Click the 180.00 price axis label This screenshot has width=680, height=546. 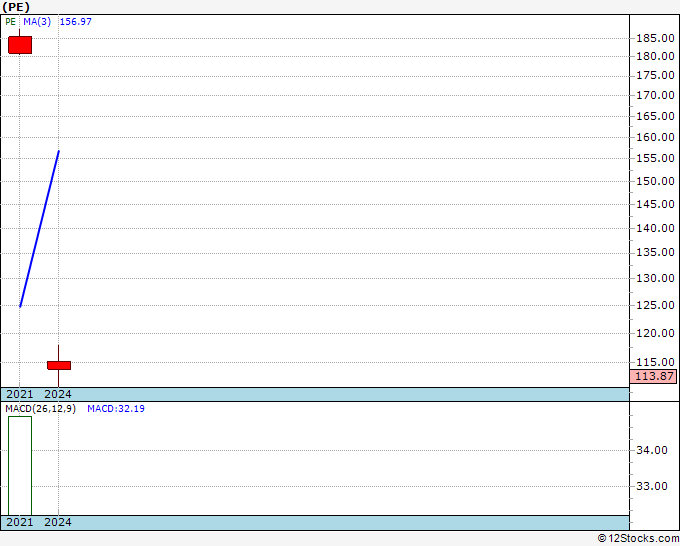(655, 56)
